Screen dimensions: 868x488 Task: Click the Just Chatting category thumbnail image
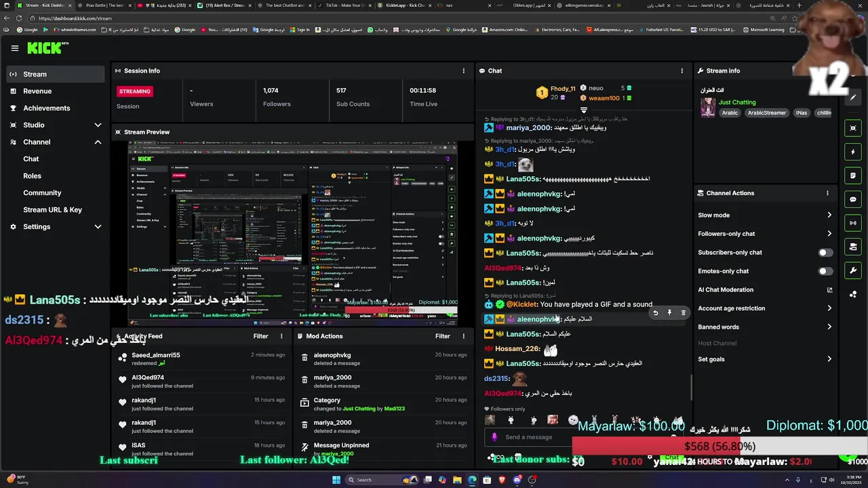coord(708,108)
